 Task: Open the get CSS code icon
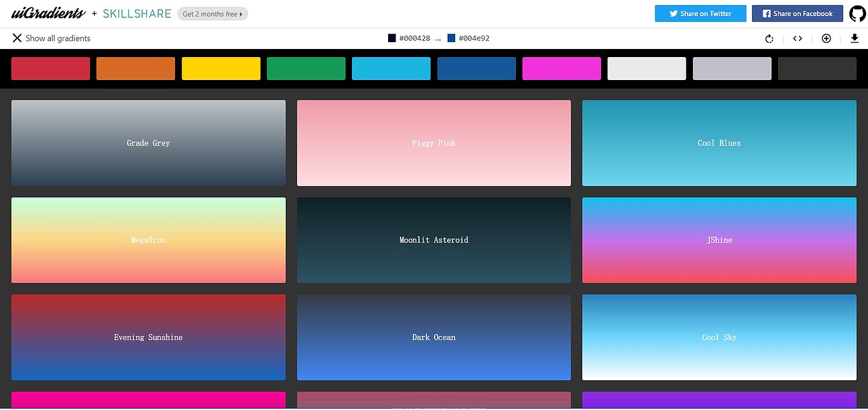click(797, 38)
